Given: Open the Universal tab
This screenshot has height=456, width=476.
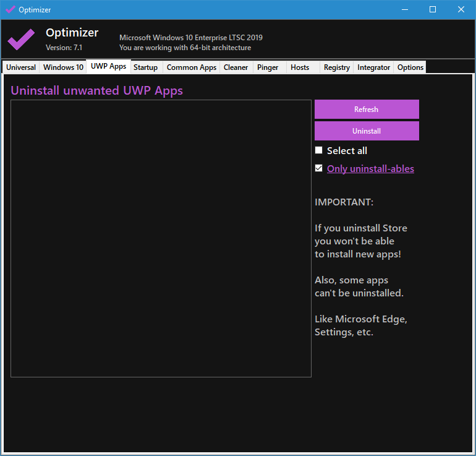Looking at the screenshot, I should coord(21,67).
